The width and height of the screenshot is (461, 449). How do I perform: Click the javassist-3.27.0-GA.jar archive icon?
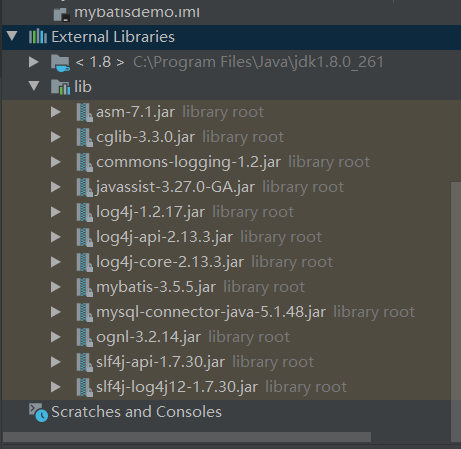coord(84,187)
